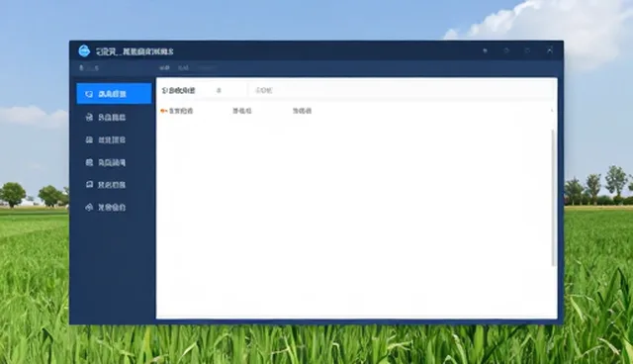
Task: Open the third sidebar menu item's icon
Action: [x=89, y=139]
